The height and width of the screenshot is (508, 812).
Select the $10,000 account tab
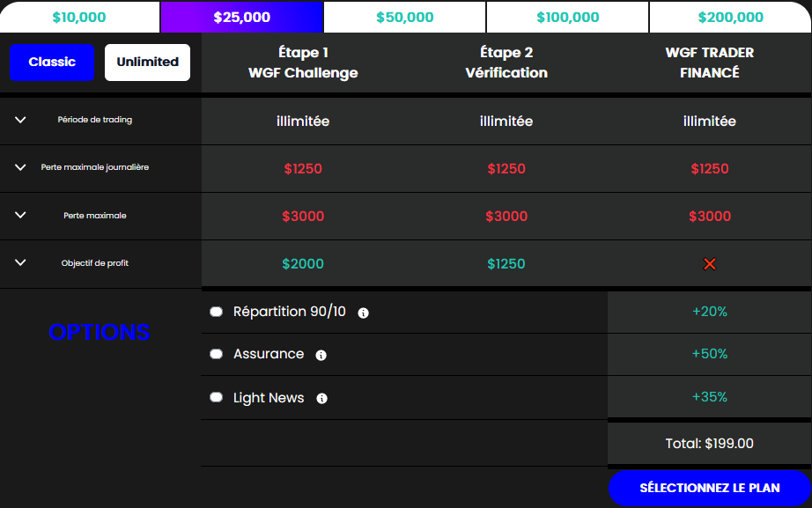tap(79, 17)
